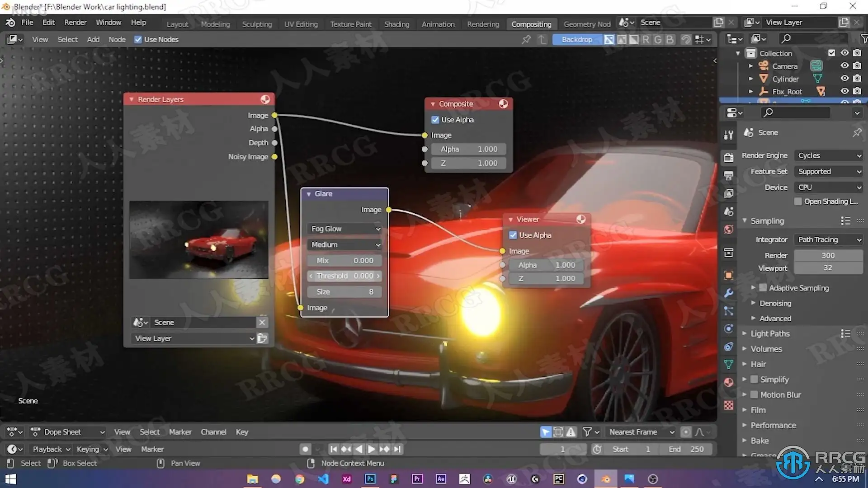
Task: Click the Glare Mix value slider
Action: pos(345,261)
